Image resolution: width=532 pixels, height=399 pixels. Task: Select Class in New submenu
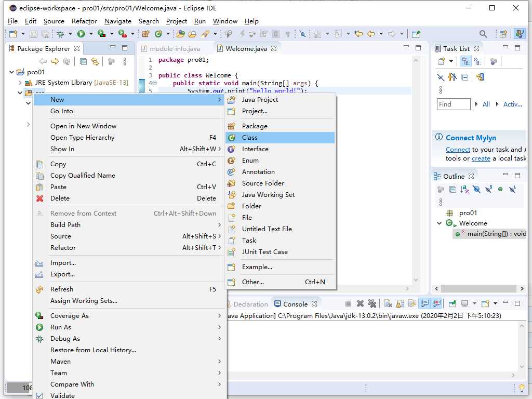pyautogui.click(x=280, y=137)
